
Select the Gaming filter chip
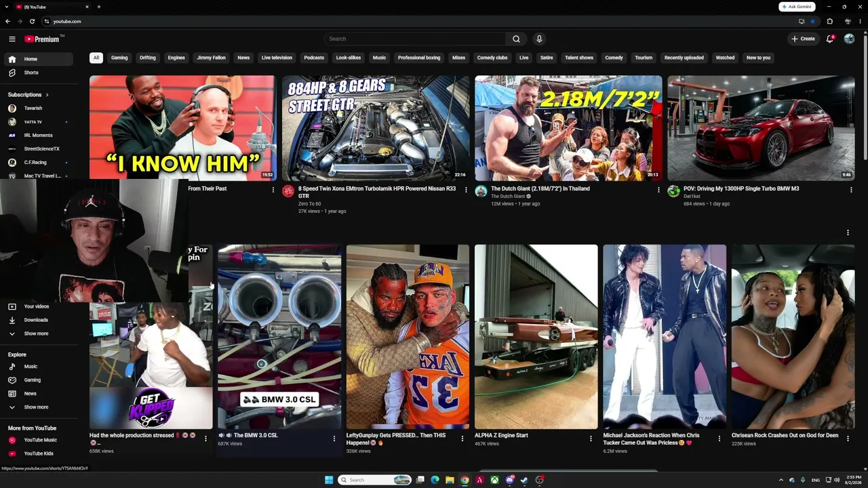coord(119,58)
